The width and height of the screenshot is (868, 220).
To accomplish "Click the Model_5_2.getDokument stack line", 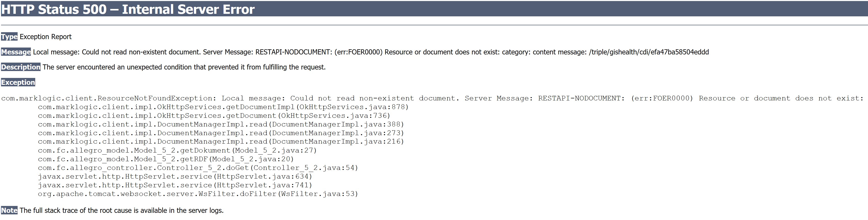I will [x=177, y=150].
